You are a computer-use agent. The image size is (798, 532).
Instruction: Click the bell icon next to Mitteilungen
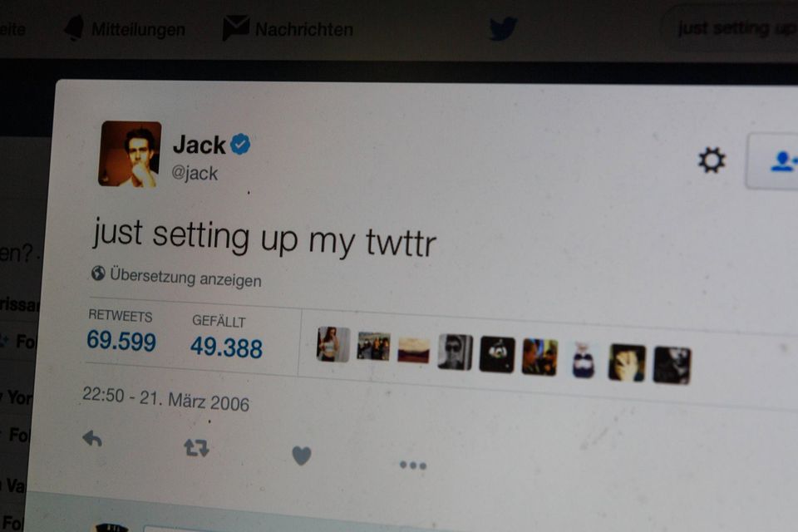[75, 27]
